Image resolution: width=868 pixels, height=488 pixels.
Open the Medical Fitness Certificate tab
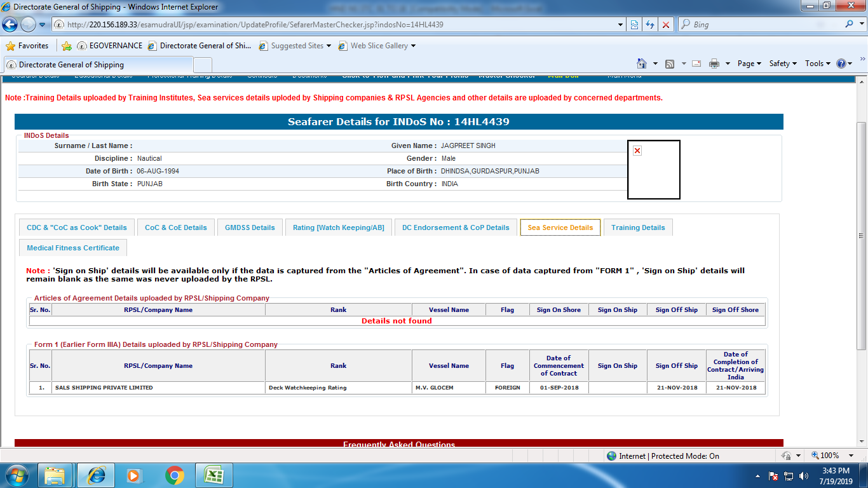[73, 248]
